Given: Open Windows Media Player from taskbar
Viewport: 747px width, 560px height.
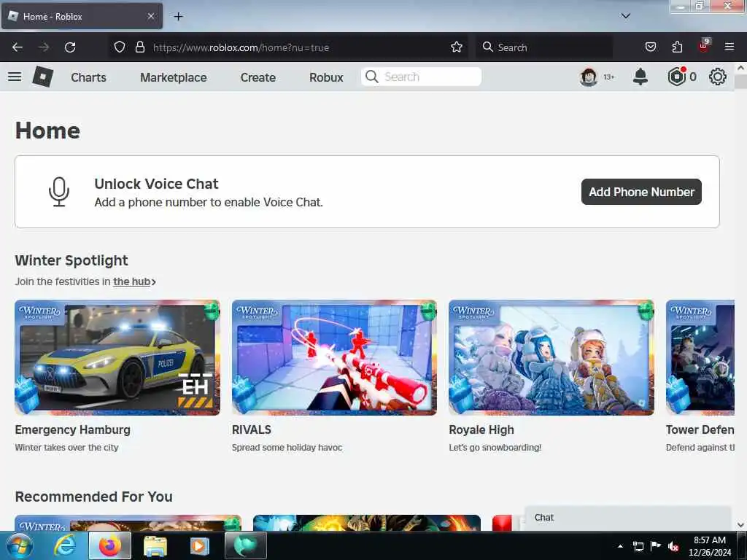Looking at the screenshot, I should click(199, 545).
